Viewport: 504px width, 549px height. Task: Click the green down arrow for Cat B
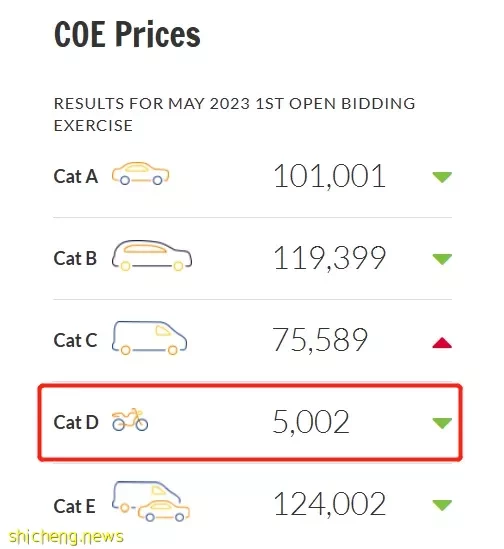coord(442,259)
